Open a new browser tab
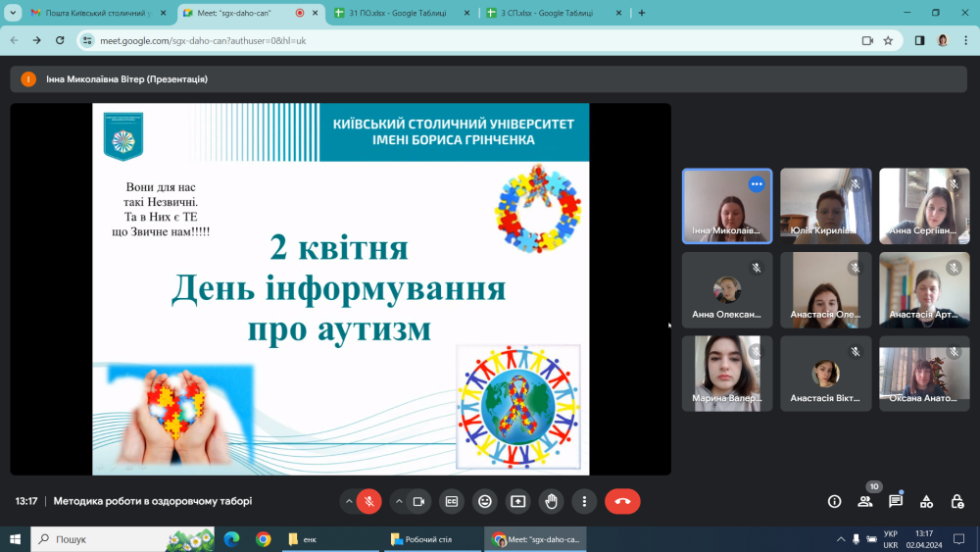 642,13
